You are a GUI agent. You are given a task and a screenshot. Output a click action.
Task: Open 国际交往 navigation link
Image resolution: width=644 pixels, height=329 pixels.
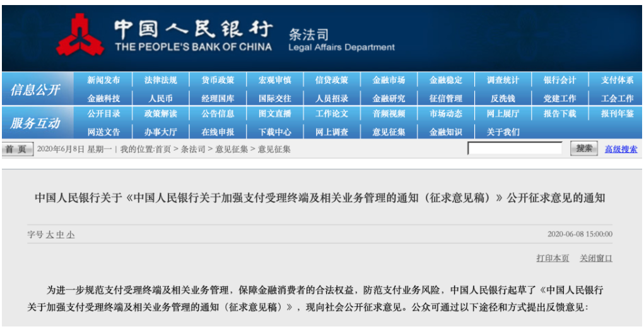tap(275, 99)
